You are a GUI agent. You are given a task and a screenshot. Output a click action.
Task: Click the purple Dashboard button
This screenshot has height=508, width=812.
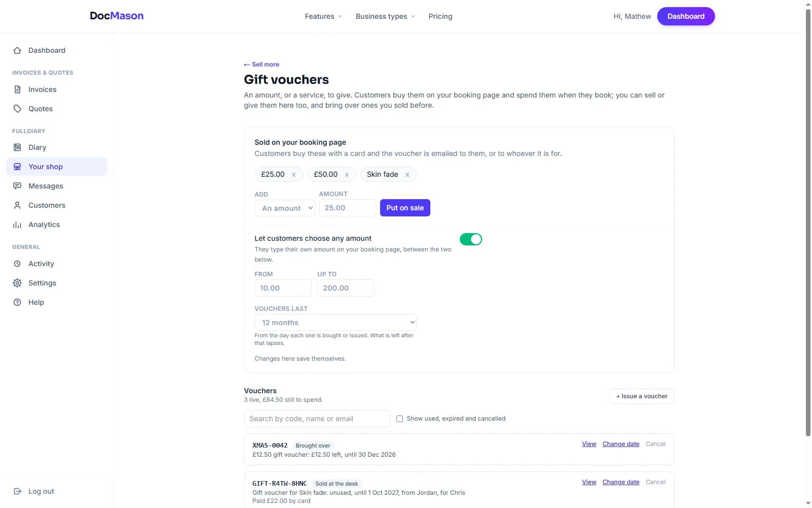[x=686, y=16]
